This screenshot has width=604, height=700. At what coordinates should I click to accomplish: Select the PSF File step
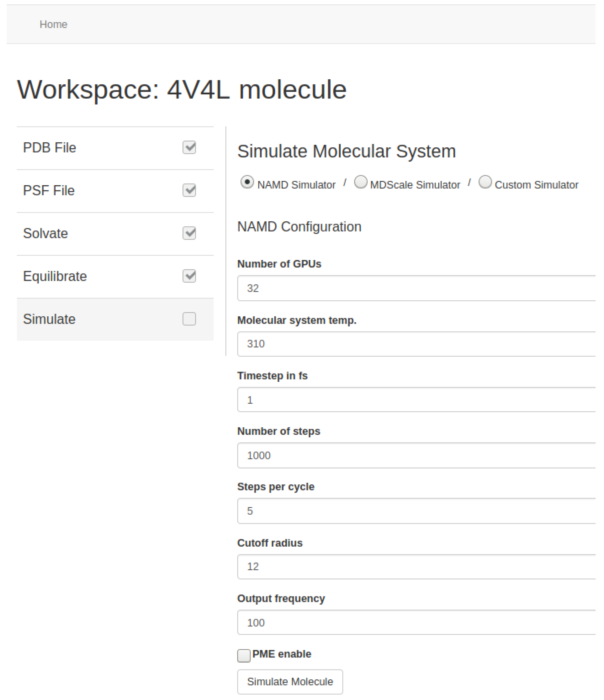[x=115, y=191]
